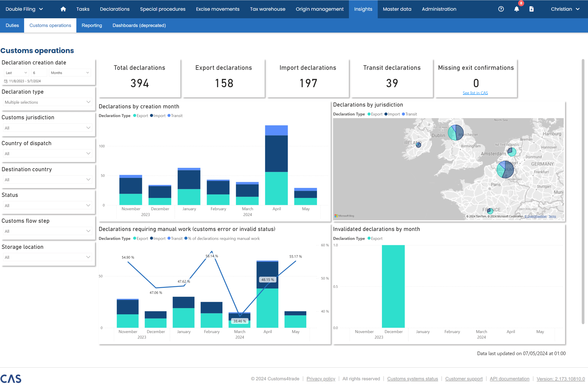Viewport: 588px width, 387px height.
Task: Click Export legend swatch in creation month chart
Action: (135, 116)
